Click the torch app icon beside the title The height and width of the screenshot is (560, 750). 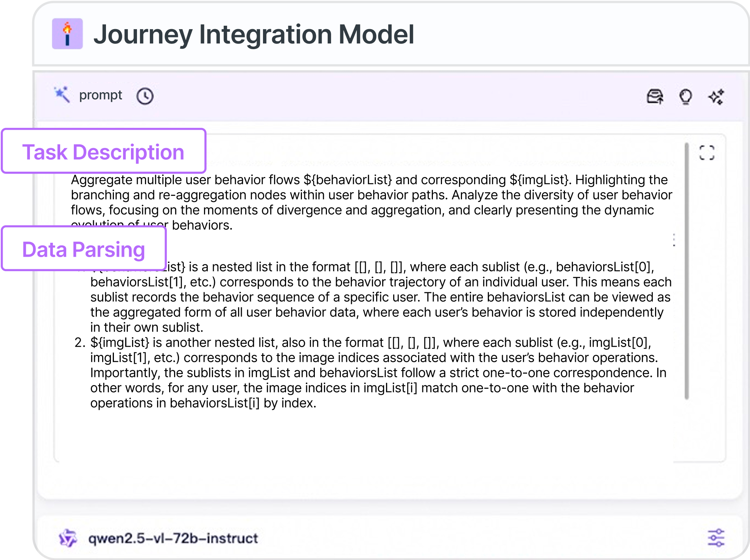pyautogui.click(x=67, y=34)
